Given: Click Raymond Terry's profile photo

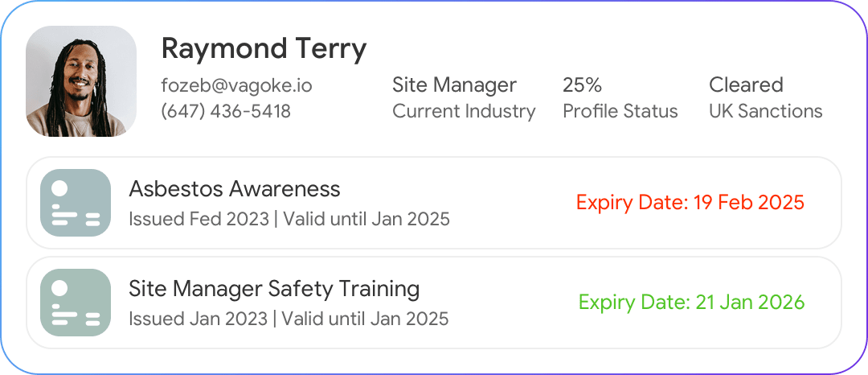Looking at the screenshot, I should (81, 80).
